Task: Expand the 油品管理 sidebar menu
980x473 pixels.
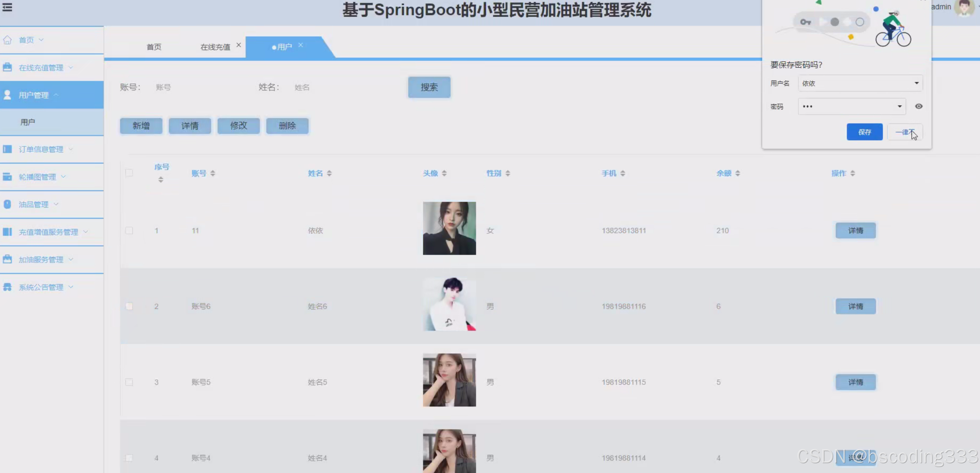Action: [x=56, y=204]
